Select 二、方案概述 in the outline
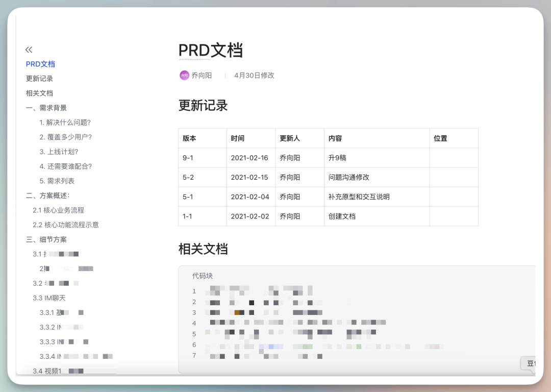 [47, 195]
